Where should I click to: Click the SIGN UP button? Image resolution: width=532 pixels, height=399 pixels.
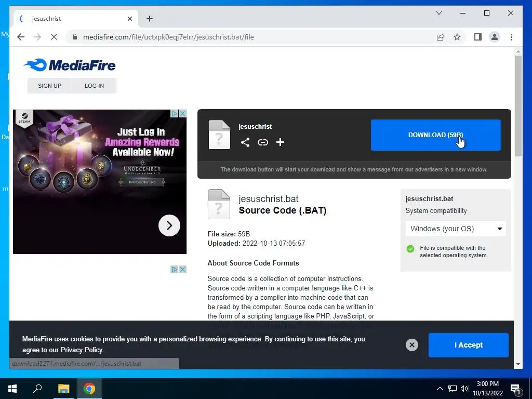coord(49,86)
